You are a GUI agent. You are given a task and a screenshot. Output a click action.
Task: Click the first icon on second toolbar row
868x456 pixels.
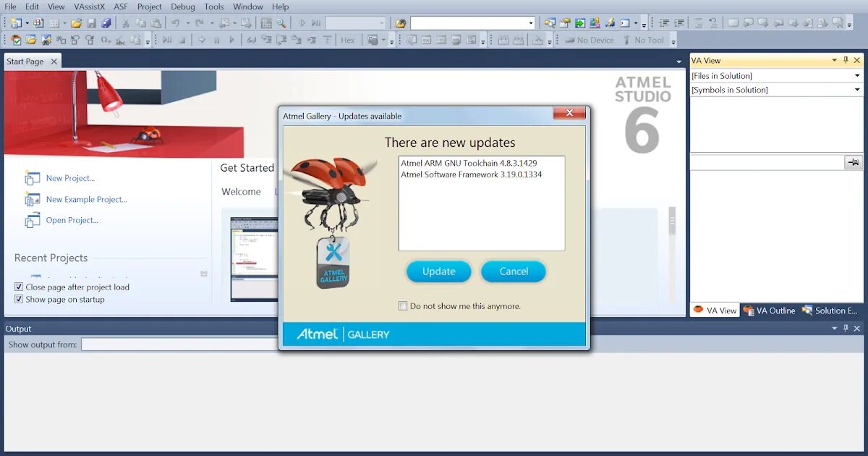click(16, 41)
